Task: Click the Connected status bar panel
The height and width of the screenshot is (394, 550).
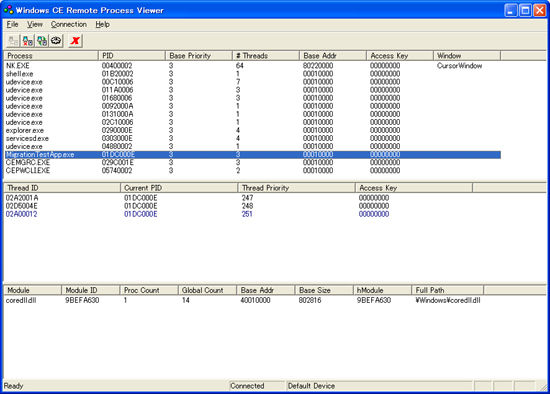Action: pos(257,386)
